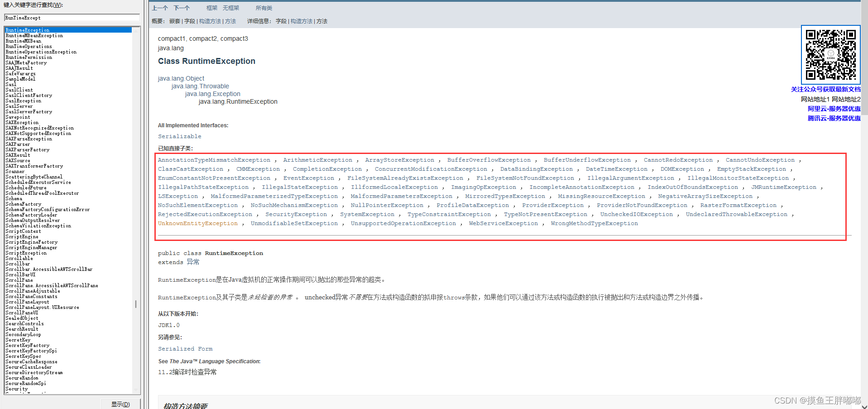Click the index list vertical scrollbar
The height and width of the screenshot is (409, 868).
(x=136, y=210)
